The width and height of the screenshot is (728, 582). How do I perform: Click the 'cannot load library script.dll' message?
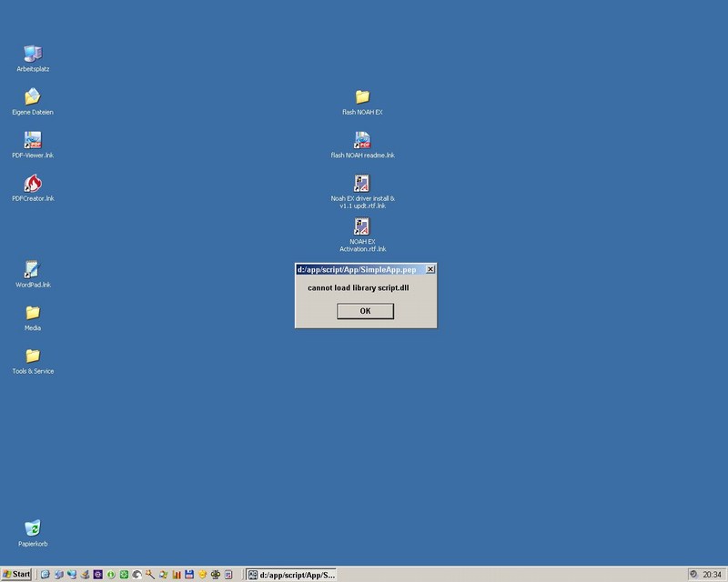point(358,287)
